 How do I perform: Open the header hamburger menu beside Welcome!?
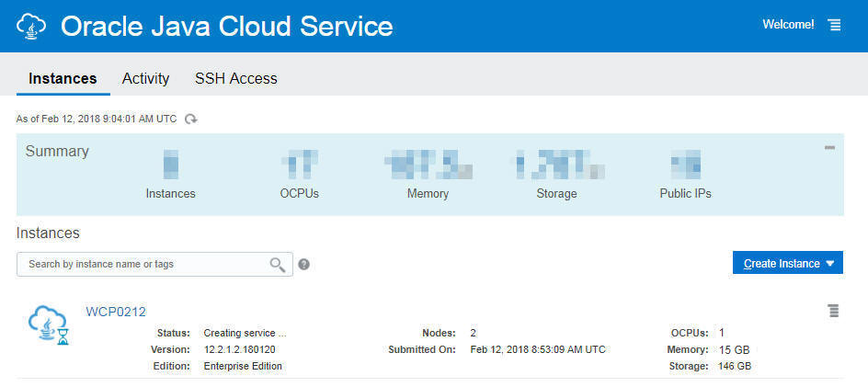click(834, 25)
